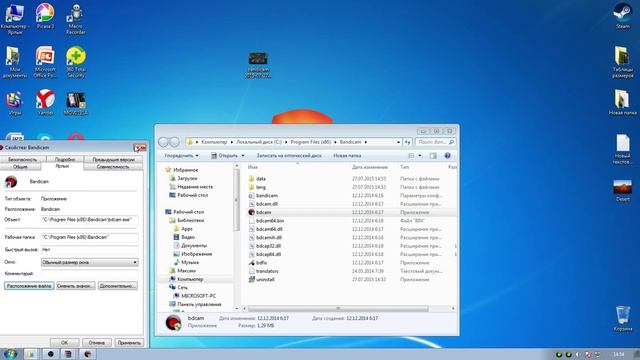Viewport: 640px width, 360px height.
Task: Select the Desert image on the desktop
Action: (622, 190)
